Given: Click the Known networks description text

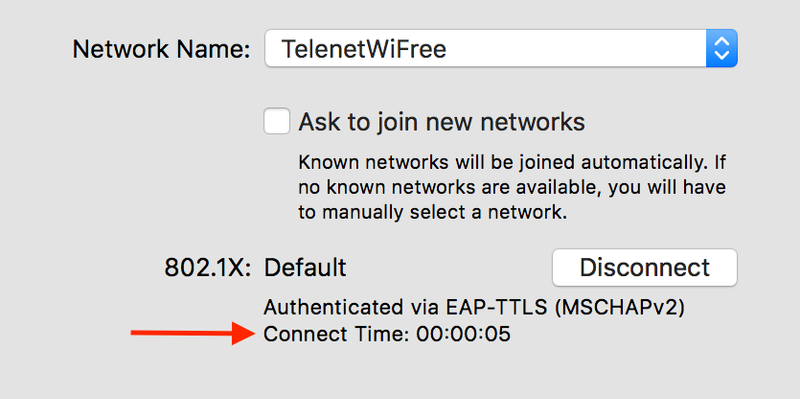Looking at the screenshot, I should pos(512,188).
